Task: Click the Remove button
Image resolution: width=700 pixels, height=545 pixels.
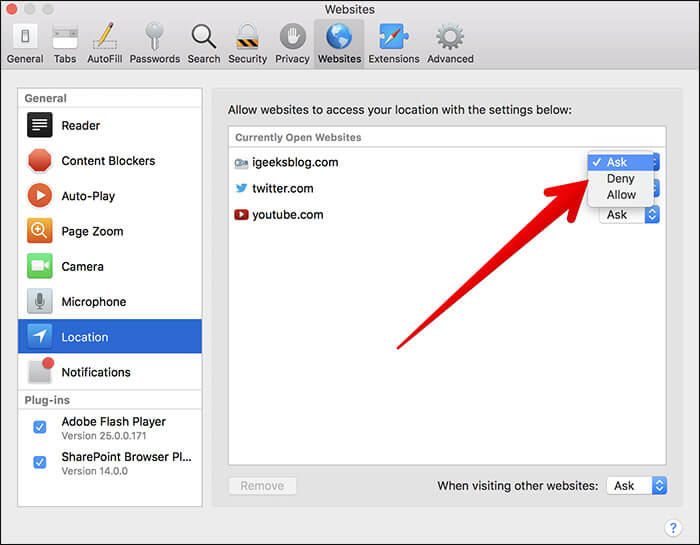Action: (262, 486)
